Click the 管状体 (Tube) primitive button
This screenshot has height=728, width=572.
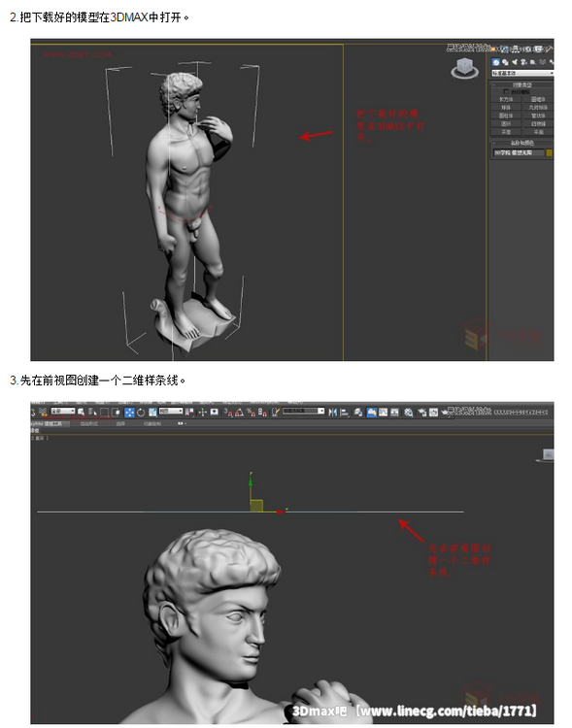coord(538,116)
